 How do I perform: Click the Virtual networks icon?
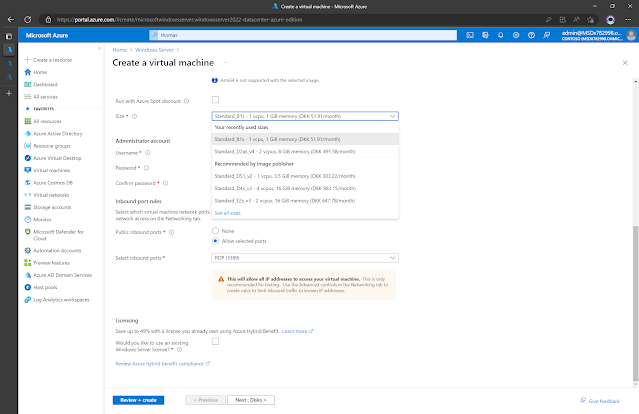(x=28, y=195)
